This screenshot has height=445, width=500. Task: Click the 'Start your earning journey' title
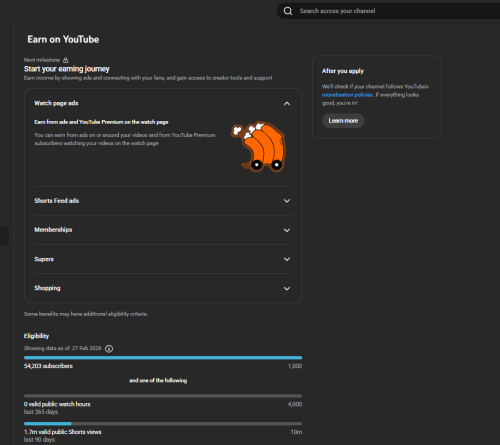67,69
